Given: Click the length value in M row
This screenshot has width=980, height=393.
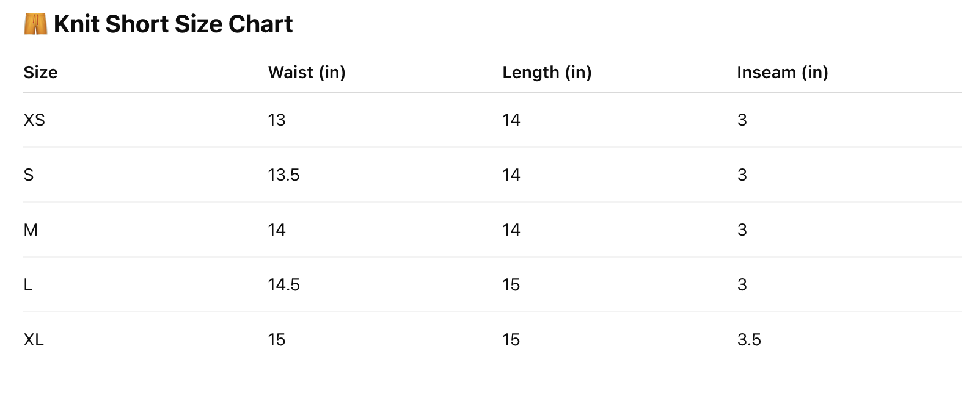Looking at the screenshot, I should pyautogui.click(x=511, y=229).
